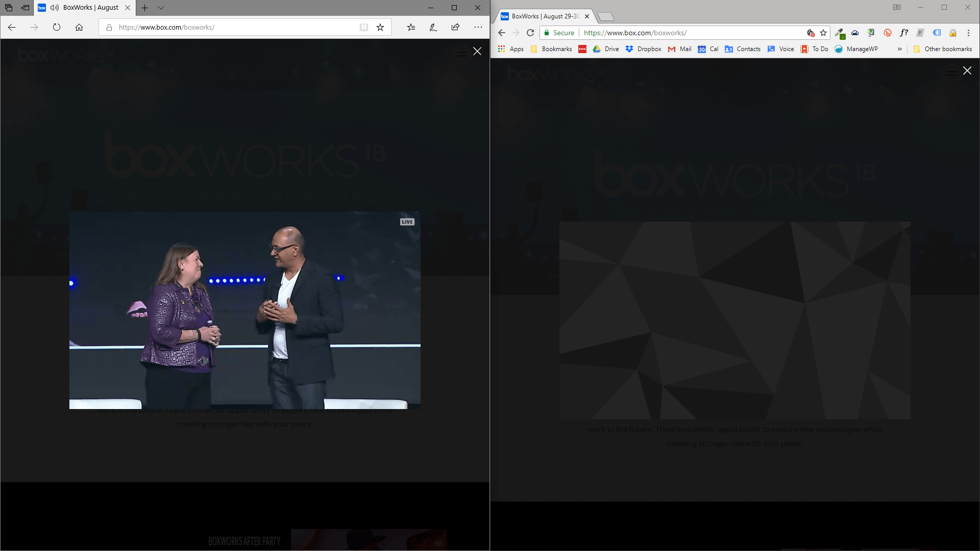The height and width of the screenshot is (551, 980).
Task: Click the Edge forward arrow
Action: pyautogui.click(x=34, y=27)
